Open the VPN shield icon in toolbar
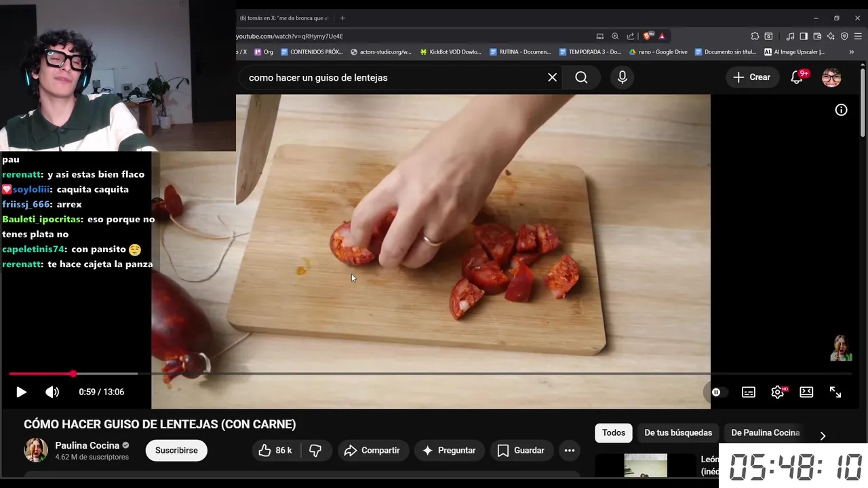The height and width of the screenshot is (488, 868). pyautogui.click(x=844, y=36)
